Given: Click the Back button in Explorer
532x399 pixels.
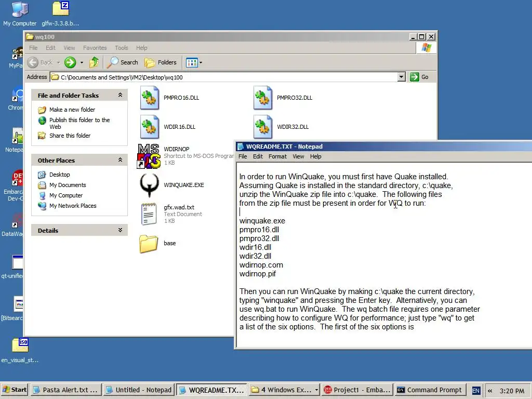Looking at the screenshot, I should [41, 62].
